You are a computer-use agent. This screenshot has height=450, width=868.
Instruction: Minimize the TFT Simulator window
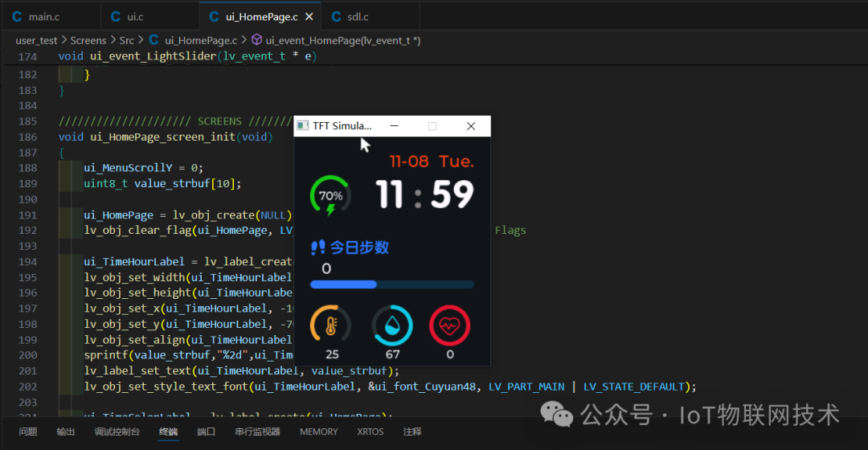click(394, 125)
